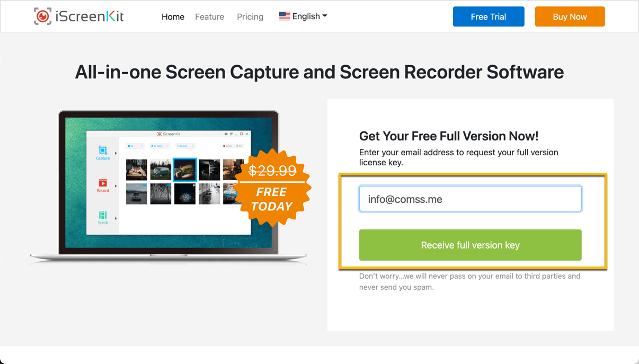Click the Free Trial button
The height and width of the screenshot is (364, 639).
click(x=489, y=16)
